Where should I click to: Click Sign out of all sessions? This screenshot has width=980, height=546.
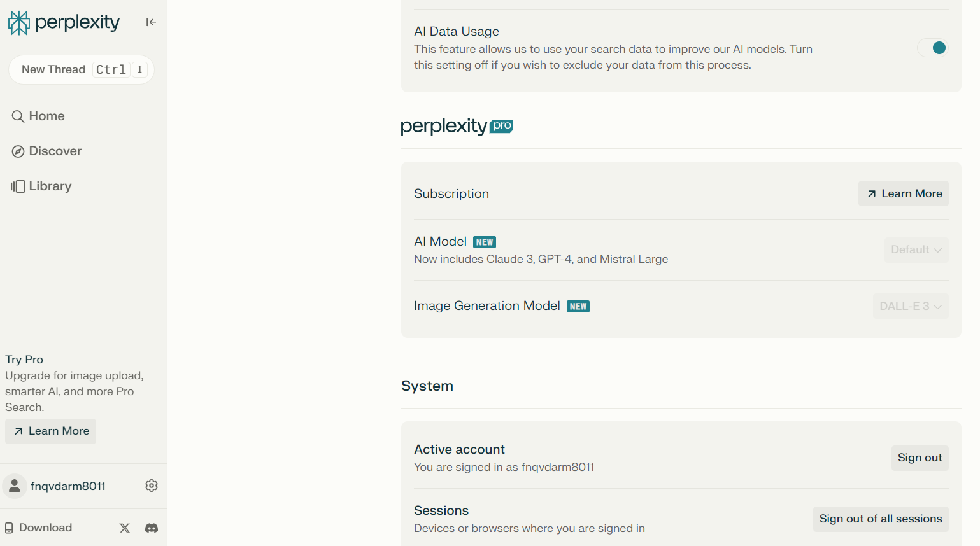[881, 519]
